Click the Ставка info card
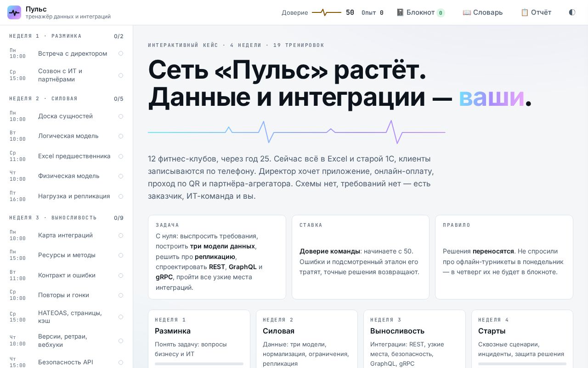 pos(361,257)
